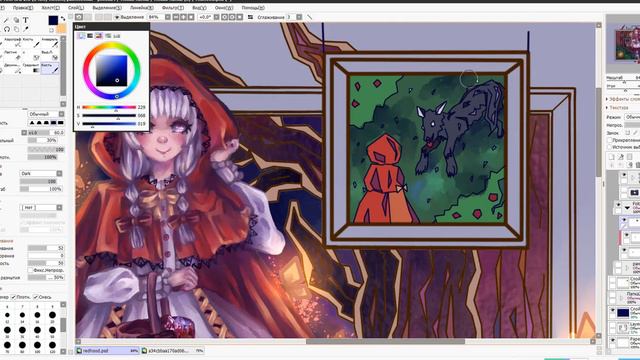This screenshot has width=640, height=360.
Task: Open the Фильтр (Filter) menu
Action: 173,8
